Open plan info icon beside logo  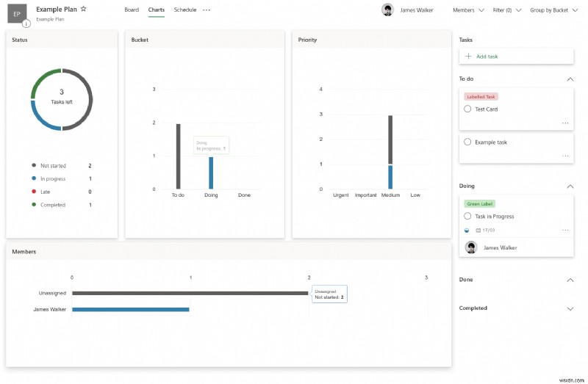[x=26, y=24]
